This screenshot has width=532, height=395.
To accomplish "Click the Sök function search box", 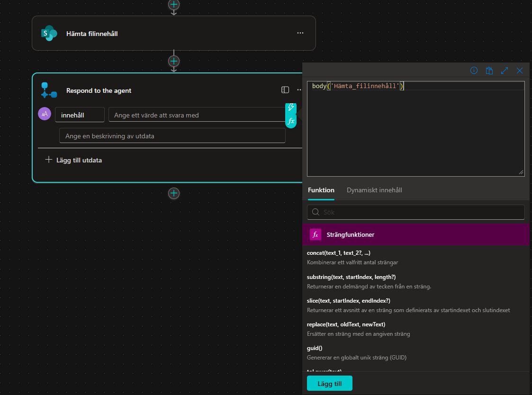I will tap(415, 212).
